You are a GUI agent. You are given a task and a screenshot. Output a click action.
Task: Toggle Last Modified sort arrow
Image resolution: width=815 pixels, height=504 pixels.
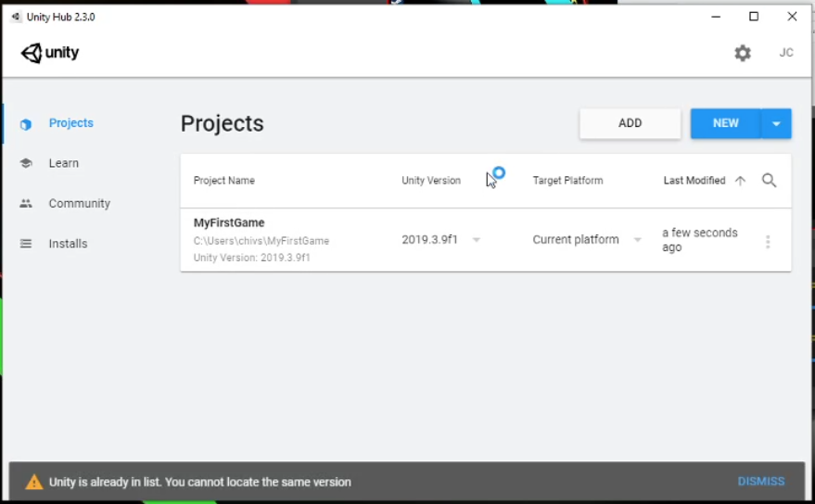point(740,181)
